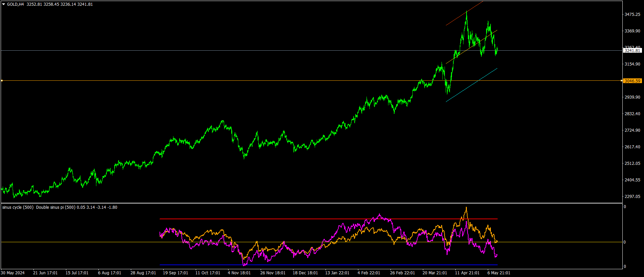Select the cyan lower channel trendline
This screenshot has width=644, height=277.
(x=472, y=85)
